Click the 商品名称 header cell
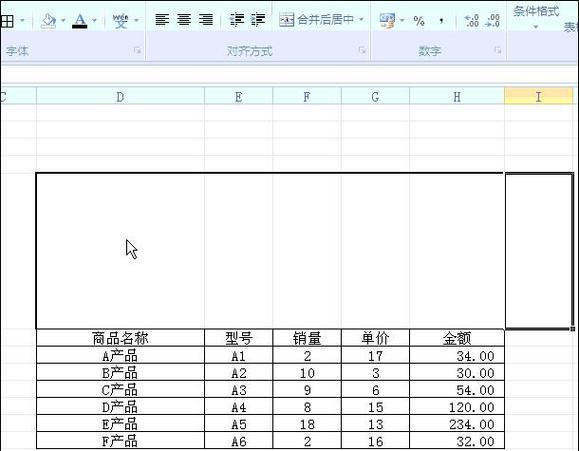579x451 pixels. coord(120,338)
